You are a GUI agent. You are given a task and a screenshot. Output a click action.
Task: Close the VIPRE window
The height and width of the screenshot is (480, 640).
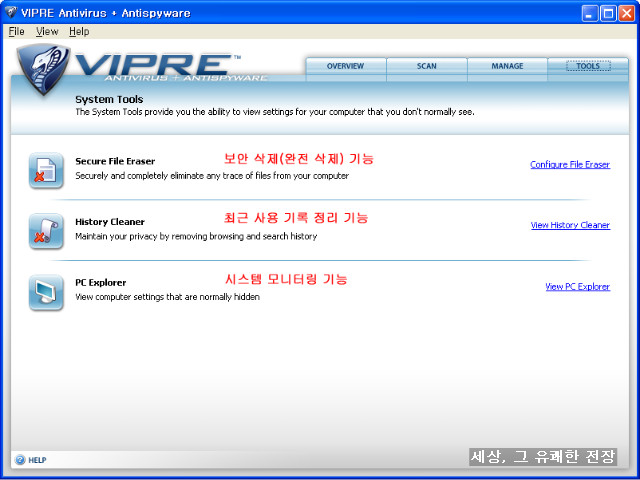627,13
